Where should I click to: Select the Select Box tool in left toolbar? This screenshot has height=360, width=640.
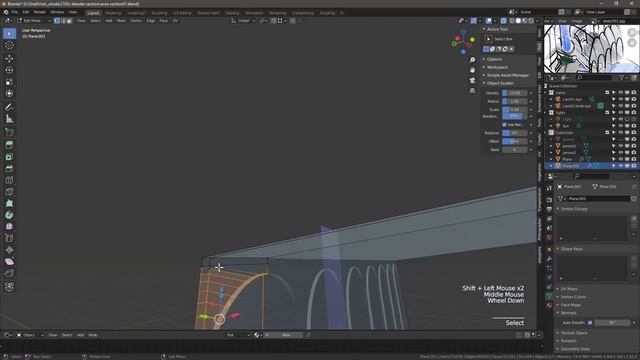[9, 33]
